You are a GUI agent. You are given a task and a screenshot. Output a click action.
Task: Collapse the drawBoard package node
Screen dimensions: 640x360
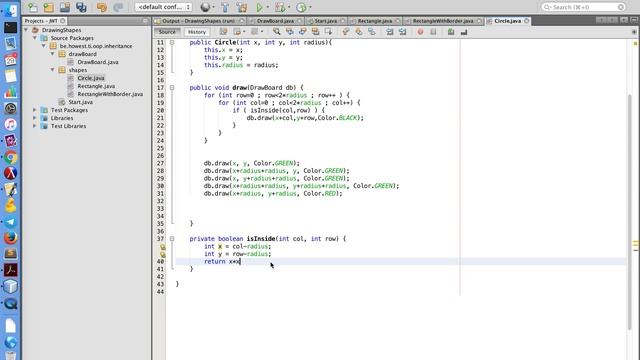click(53, 54)
